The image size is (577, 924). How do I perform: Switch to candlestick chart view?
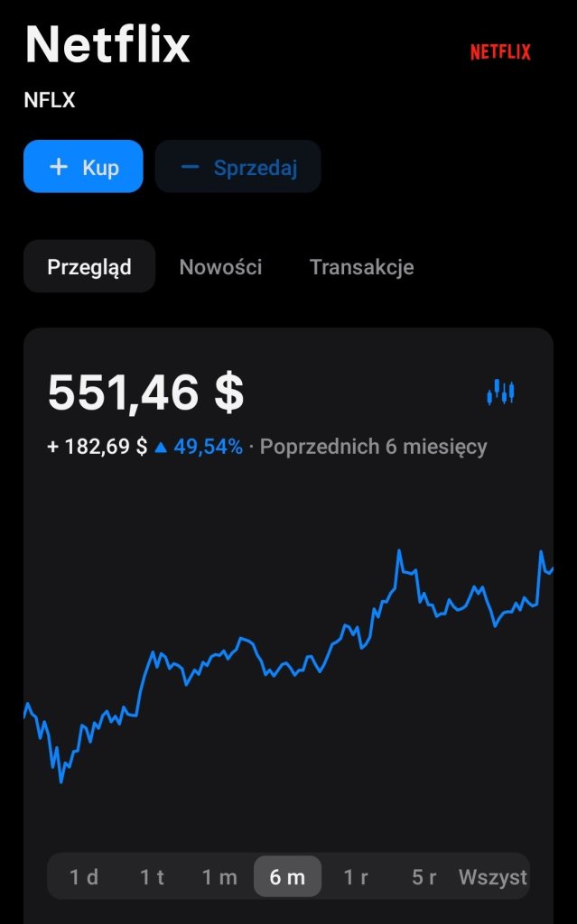click(500, 393)
